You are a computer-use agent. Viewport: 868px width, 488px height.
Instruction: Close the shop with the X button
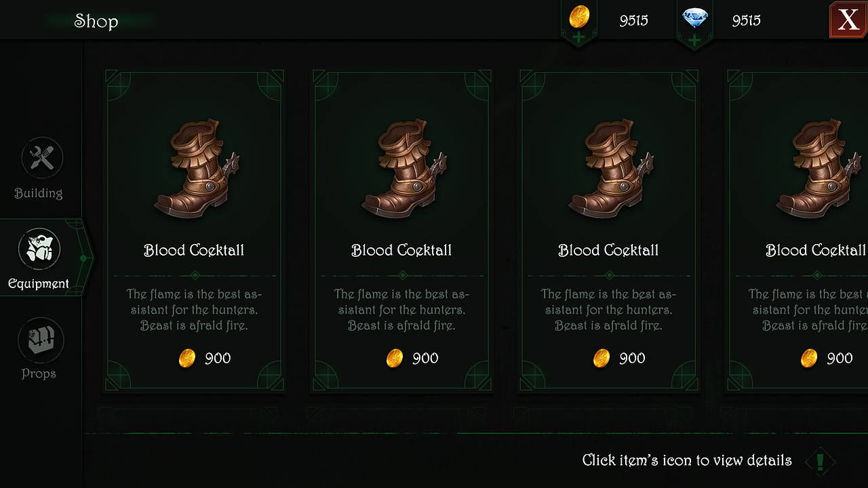point(848,20)
